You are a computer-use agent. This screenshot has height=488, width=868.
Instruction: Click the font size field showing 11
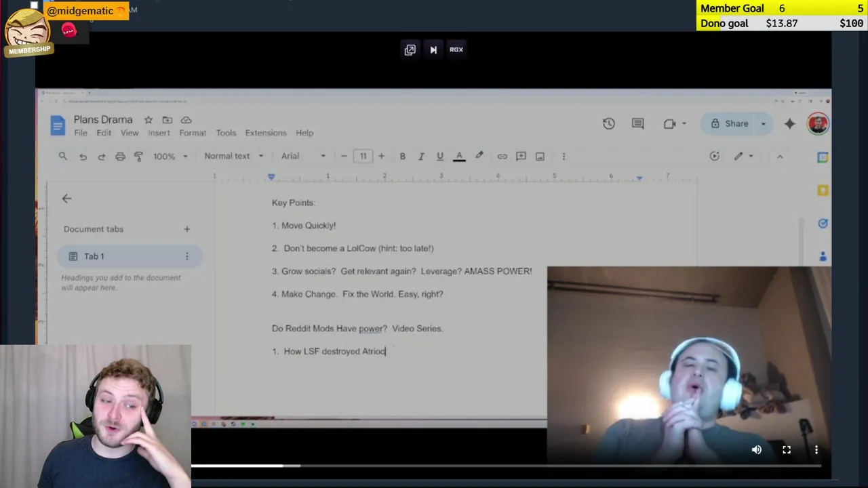(363, 156)
